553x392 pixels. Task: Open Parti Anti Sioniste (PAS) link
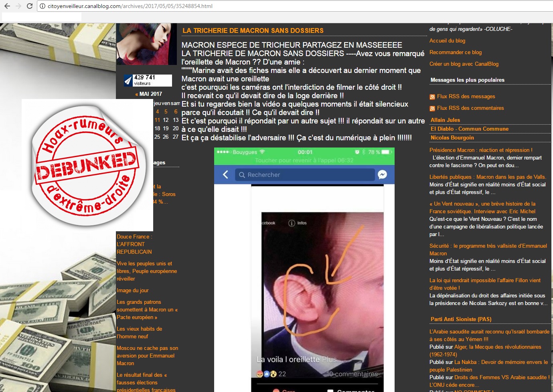coord(461,319)
